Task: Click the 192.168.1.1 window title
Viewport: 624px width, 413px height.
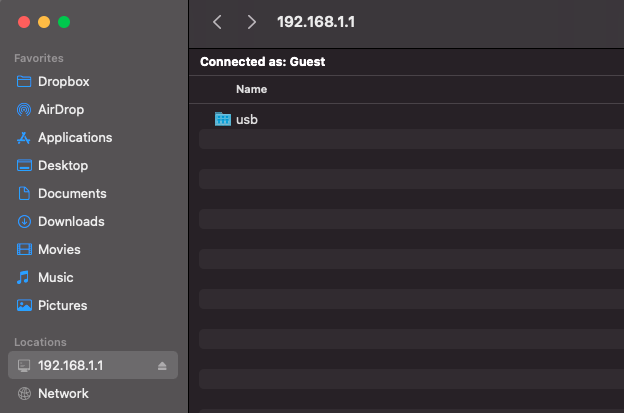Action: [x=316, y=22]
